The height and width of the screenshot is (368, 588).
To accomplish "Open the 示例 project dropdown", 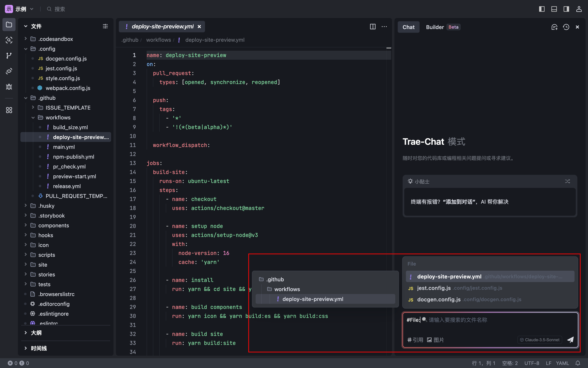I will tap(24, 9).
